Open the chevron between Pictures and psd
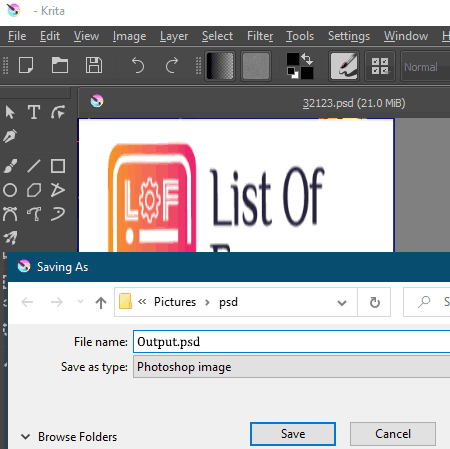Viewport: 450px width, 449px height. [x=207, y=302]
